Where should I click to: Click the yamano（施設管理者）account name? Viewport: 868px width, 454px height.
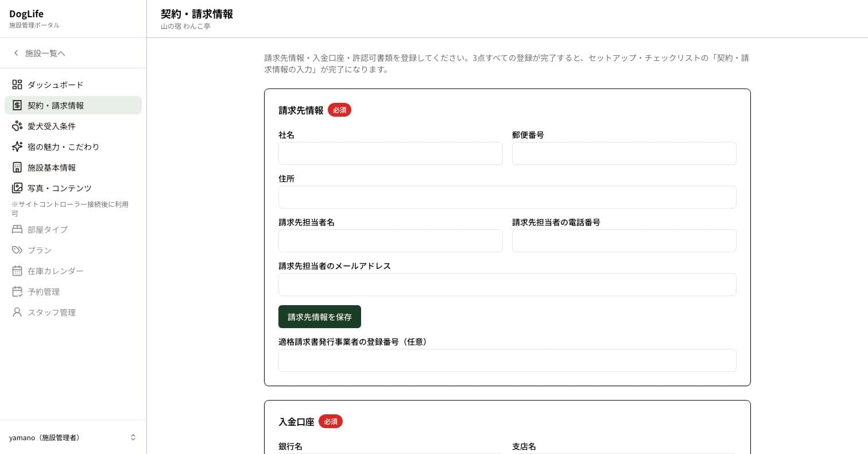point(44,438)
